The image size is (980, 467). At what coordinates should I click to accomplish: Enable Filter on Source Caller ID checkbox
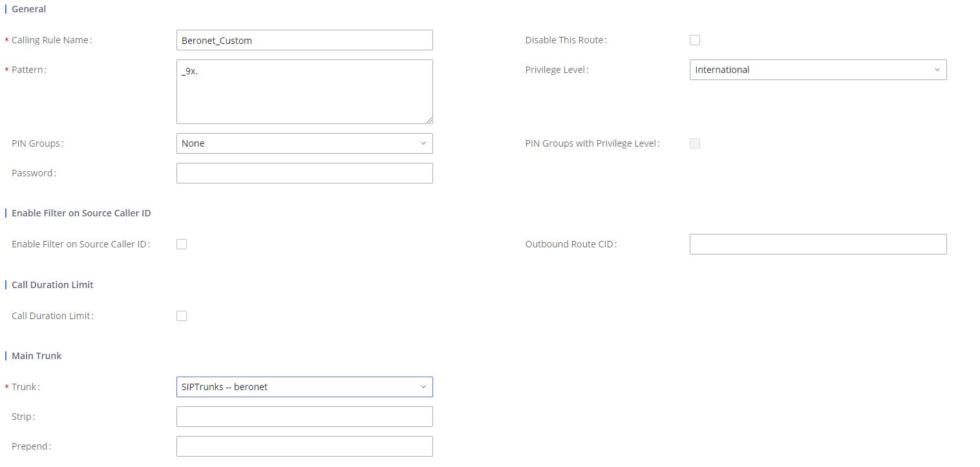point(182,244)
